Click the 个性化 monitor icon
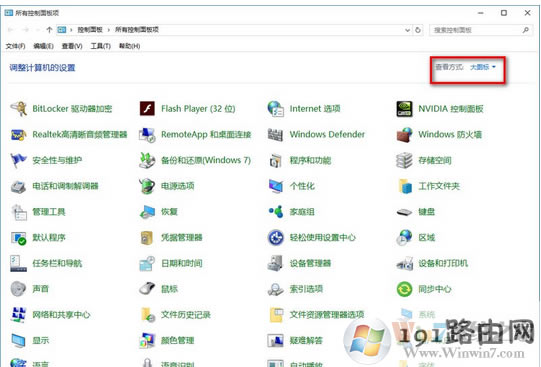 (x=275, y=186)
